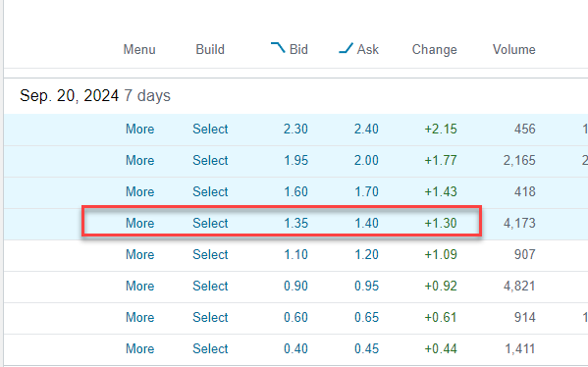Click the 1.40 ask price
The height and width of the screenshot is (367, 588).
pyautogui.click(x=366, y=223)
